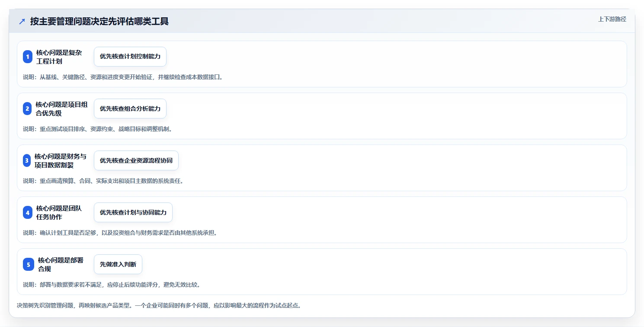Click the description starting 说明：重点测试项目排序
The height and width of the screenshot is (327, 644).
click(98, 129)
